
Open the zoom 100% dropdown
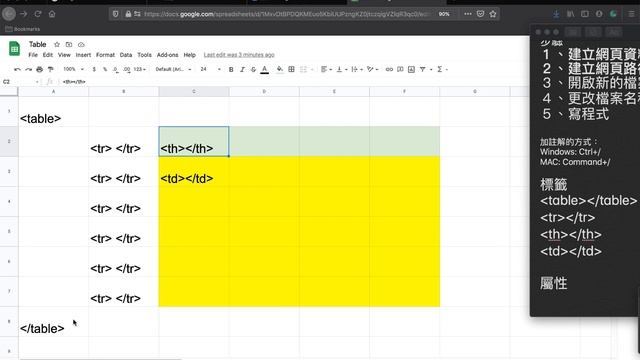[73, 69]
